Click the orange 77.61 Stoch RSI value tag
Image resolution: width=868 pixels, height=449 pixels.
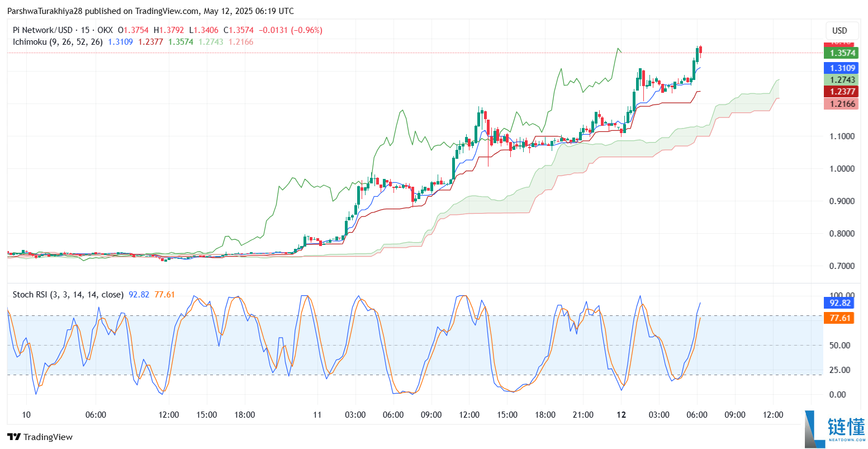[x=839, y=318]
